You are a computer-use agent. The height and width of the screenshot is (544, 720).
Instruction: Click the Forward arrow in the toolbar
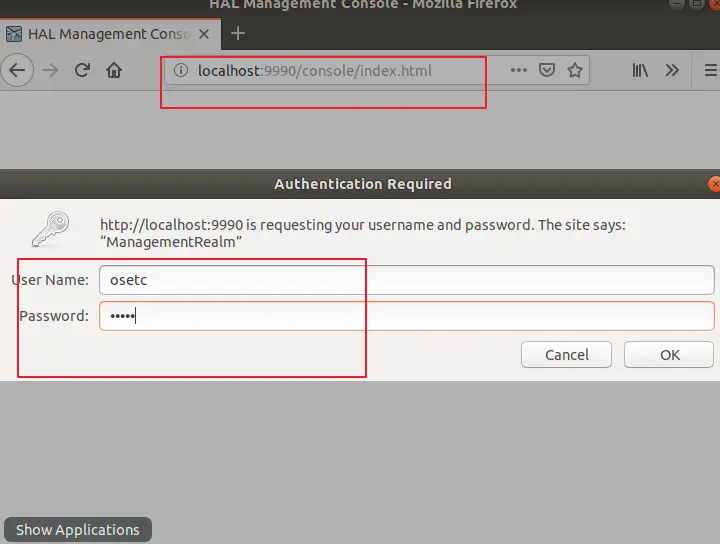coord(51,70)
